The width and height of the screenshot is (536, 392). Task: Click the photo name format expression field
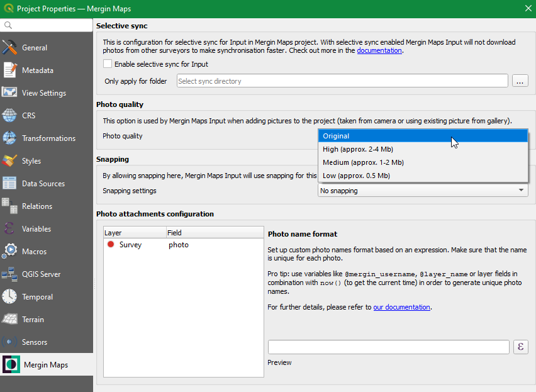click(x=389, y=347)
